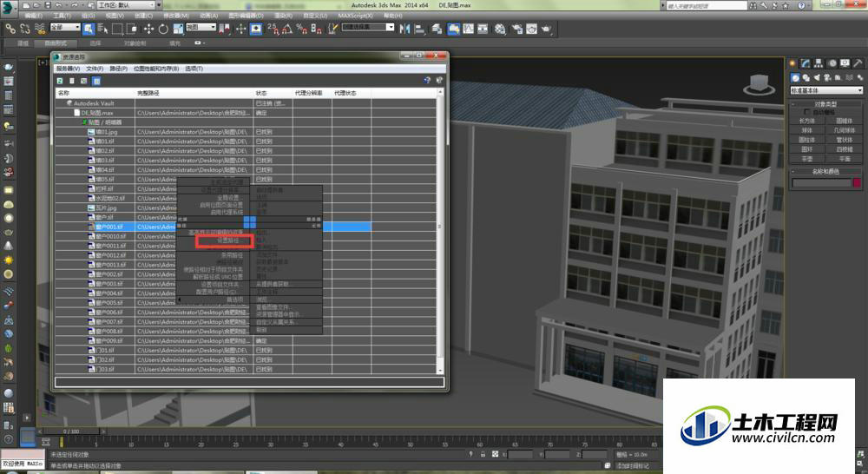Open the 全部 selection filter dropdown
The width and height of the screenshot is (868, 474).
point(65,27)
